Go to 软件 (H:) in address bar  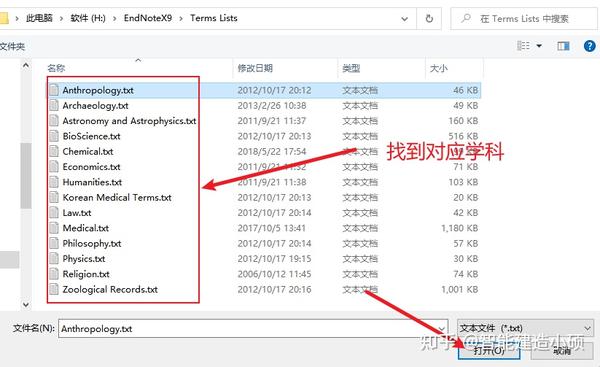(88, 18)
